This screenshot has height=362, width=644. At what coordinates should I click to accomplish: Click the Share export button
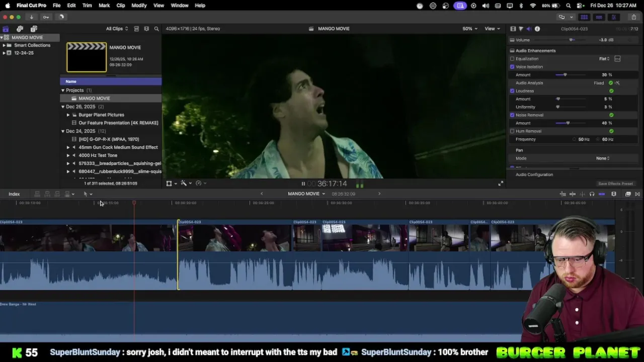634,17
